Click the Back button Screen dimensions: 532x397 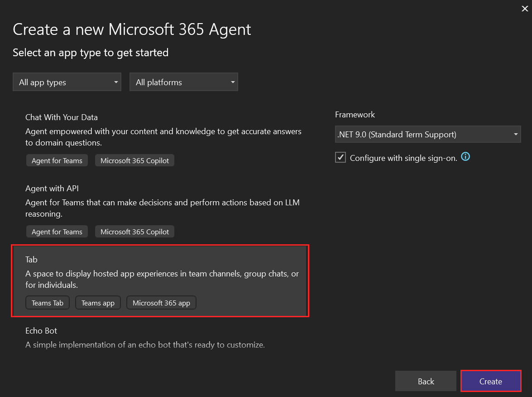[x=426, y=381]
